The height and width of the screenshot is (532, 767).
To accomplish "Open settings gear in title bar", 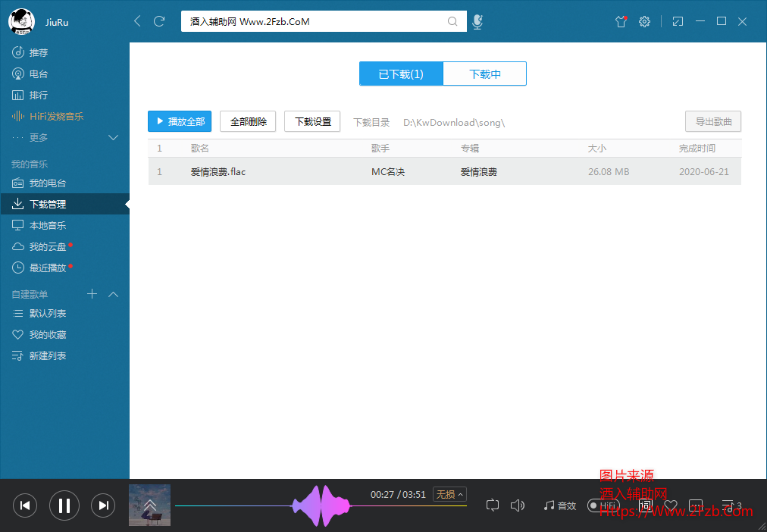I will [x=644, y=21].
